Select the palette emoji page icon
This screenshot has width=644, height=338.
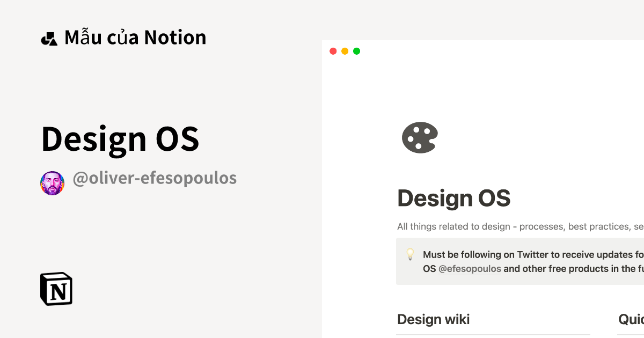[x=420, y=138]
